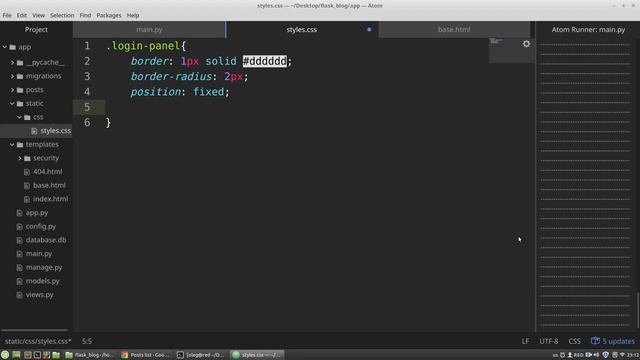Click the project tree horizontal scrollbar
Screen dimensions: 640x360
point(35,330)
